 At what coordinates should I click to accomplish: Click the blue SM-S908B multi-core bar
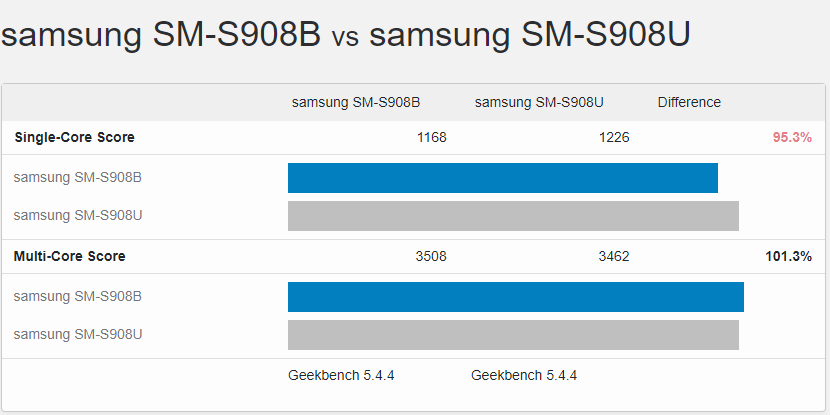point(515,297)
